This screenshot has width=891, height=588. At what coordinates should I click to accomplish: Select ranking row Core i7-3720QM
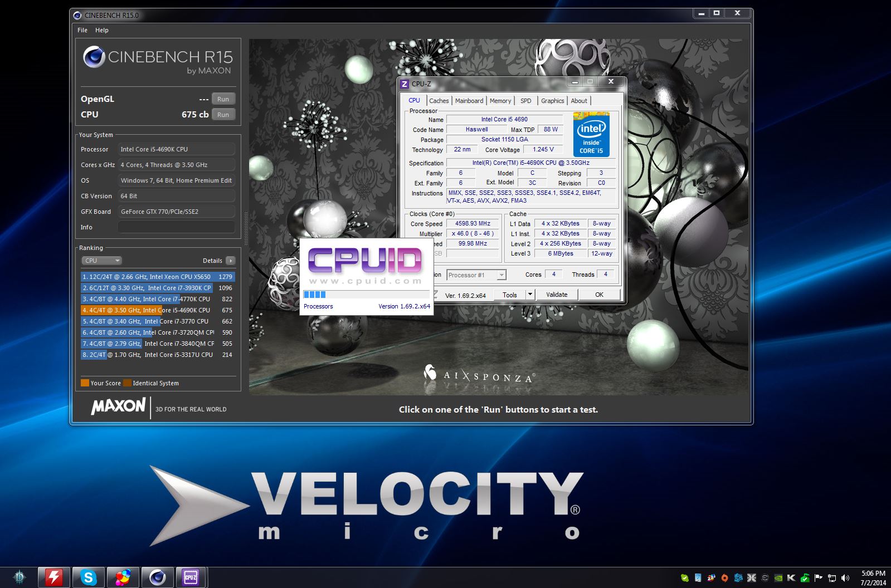158,332
